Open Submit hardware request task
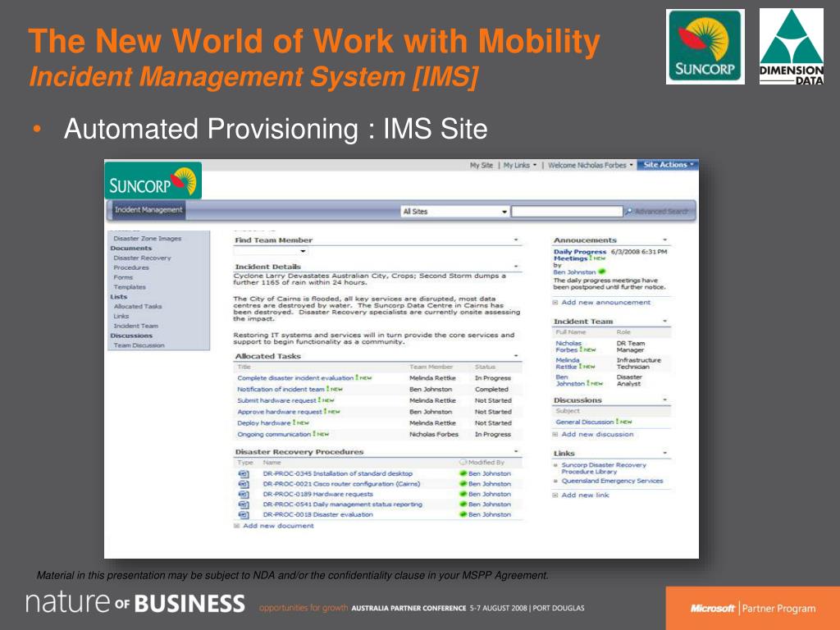840x630 pixels. (277, 400)
